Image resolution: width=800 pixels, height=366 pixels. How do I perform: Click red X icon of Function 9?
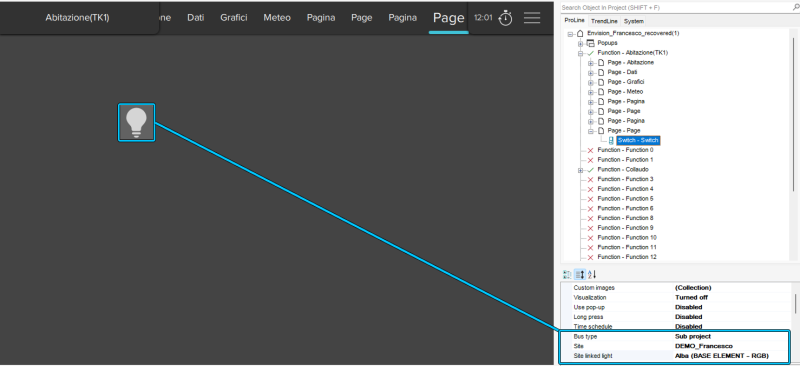coord(590,228)
